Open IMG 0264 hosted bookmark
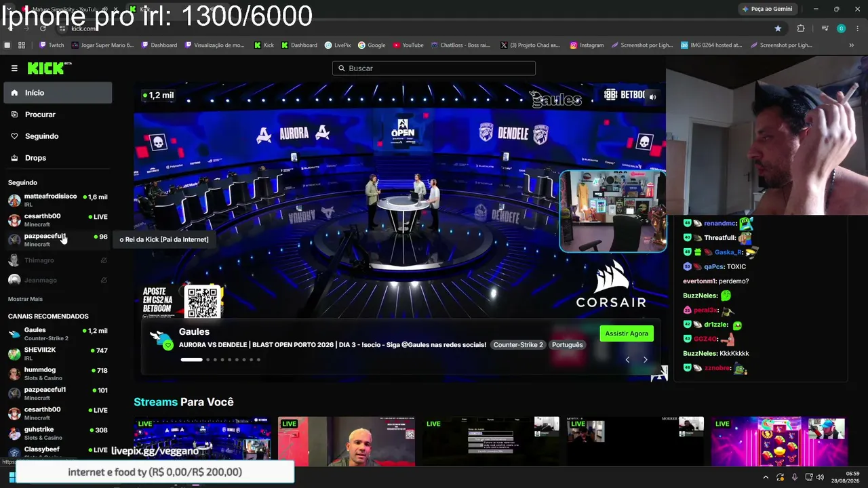 pyautogui.click(x=711, y=45)
